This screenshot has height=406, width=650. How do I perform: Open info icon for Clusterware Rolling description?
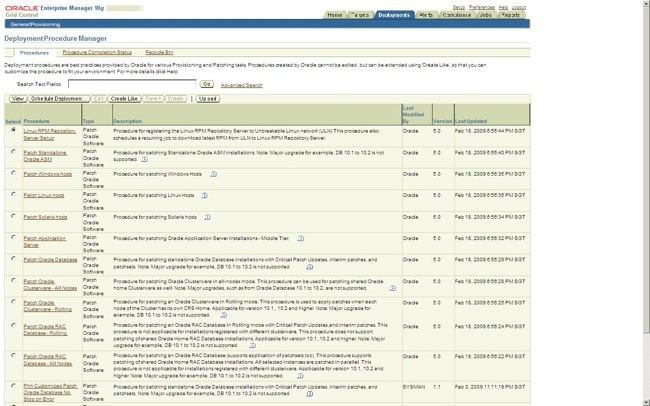[x=223, y=315]
